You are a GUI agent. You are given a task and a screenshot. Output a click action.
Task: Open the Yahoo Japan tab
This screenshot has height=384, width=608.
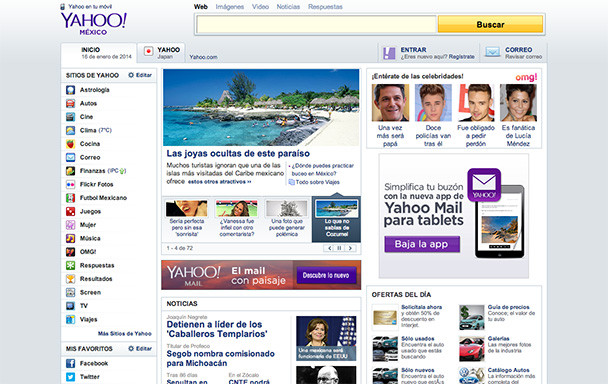(161, 53)
